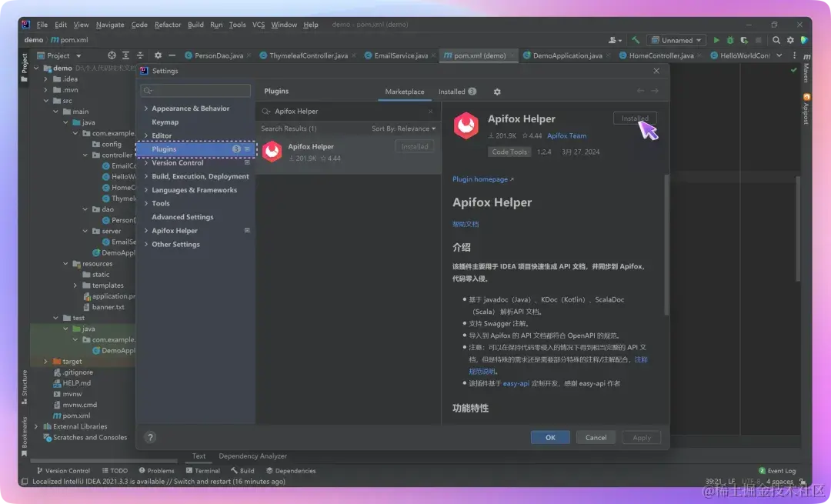Click OK in the Settings dialog
This screenshot has height=504, width=831.
550,437
